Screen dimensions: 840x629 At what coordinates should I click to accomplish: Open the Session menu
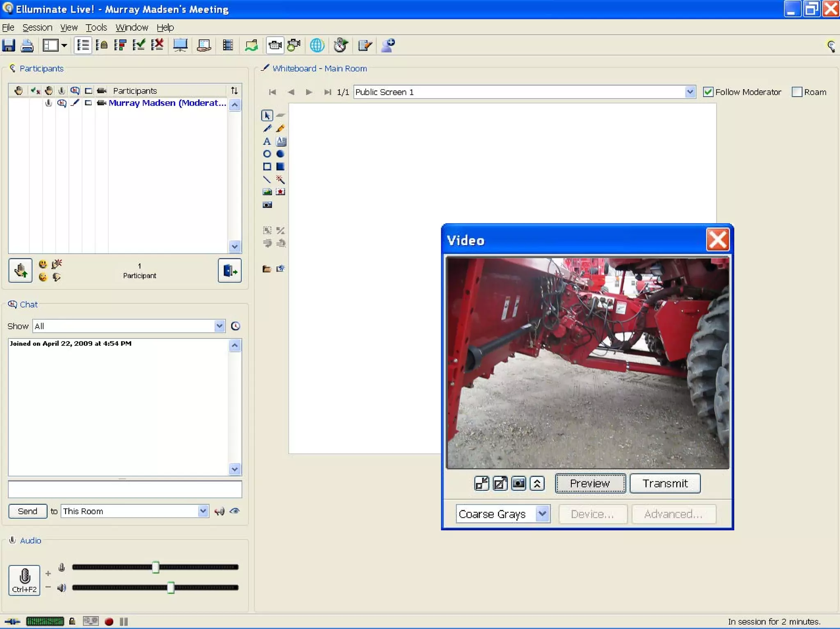(37, 27)
